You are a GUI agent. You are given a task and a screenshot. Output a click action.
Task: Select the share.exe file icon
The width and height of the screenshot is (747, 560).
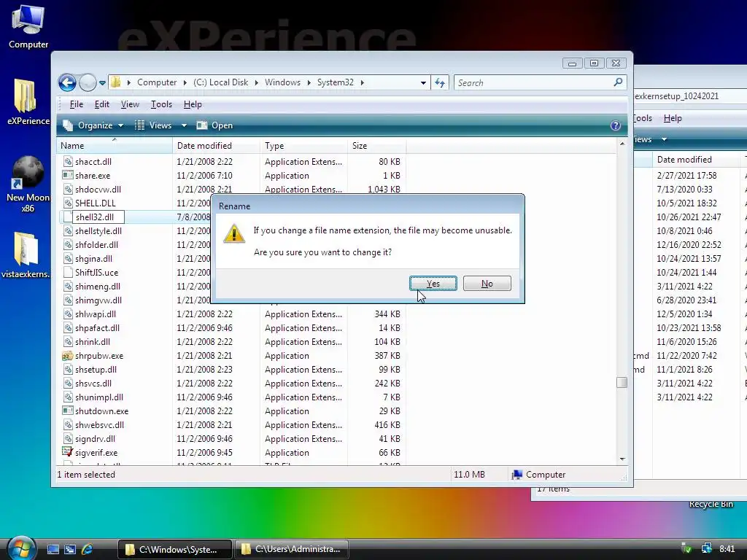(68, 175)
